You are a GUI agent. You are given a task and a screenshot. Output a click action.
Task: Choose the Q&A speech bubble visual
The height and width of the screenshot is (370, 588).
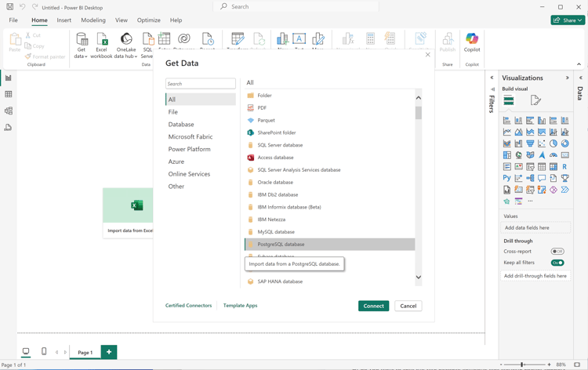(542, 178)
